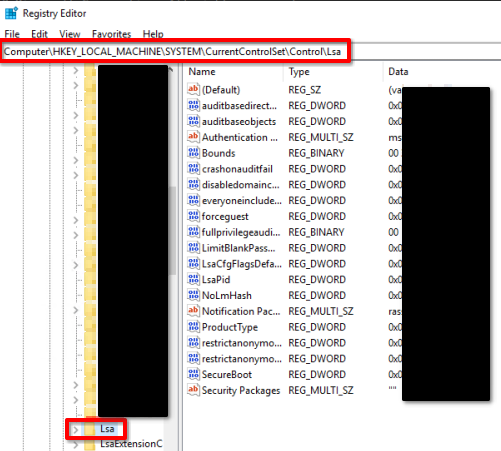Select the crashonauditfail value name
The image size is (501, 451).
237,169
